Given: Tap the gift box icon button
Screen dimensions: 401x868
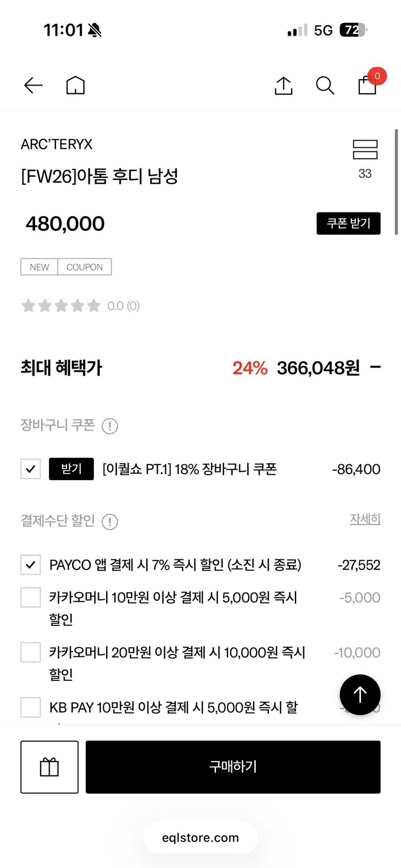Looking at the screenshot, I should pos(50,767).
